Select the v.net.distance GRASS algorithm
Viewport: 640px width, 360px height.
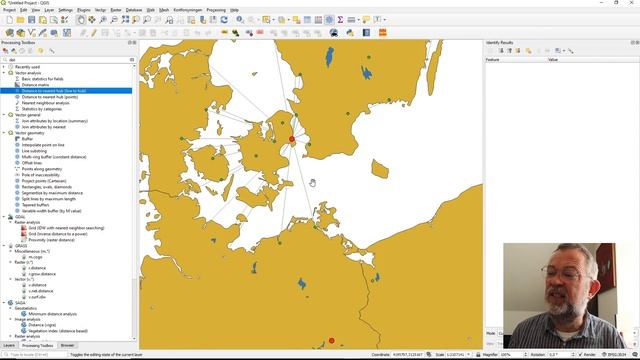(40, 291)
